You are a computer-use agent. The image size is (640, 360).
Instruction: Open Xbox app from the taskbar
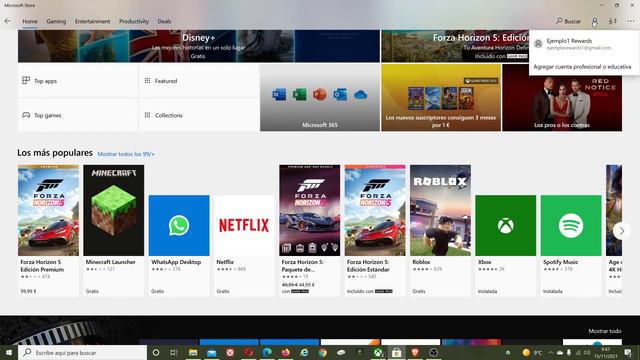pos(378,353)
